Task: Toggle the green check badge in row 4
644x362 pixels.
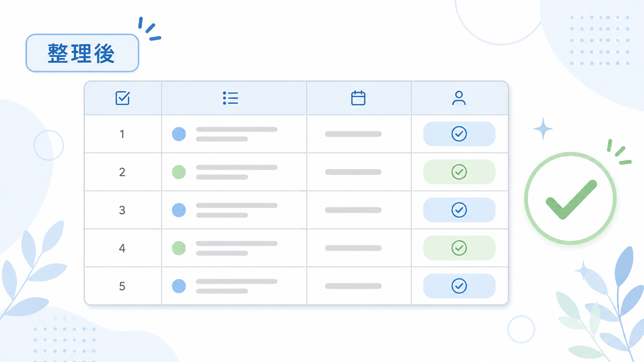Action: 459,248
